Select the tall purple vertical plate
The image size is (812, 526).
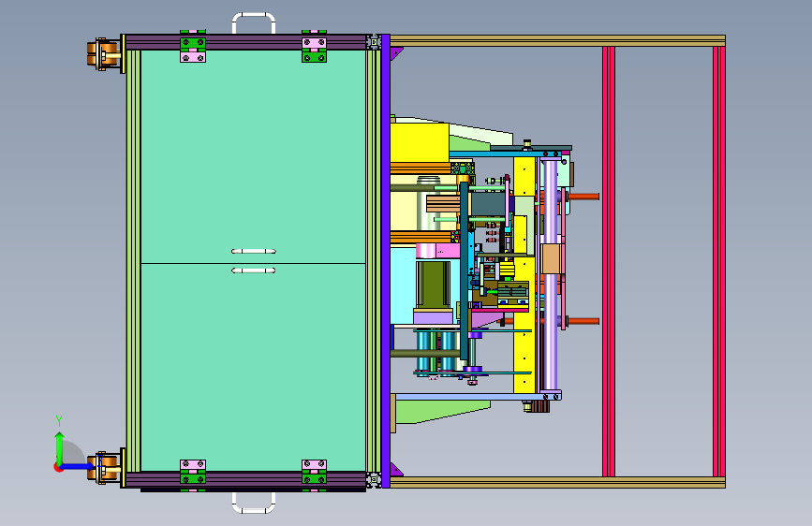tap(386, 261)
